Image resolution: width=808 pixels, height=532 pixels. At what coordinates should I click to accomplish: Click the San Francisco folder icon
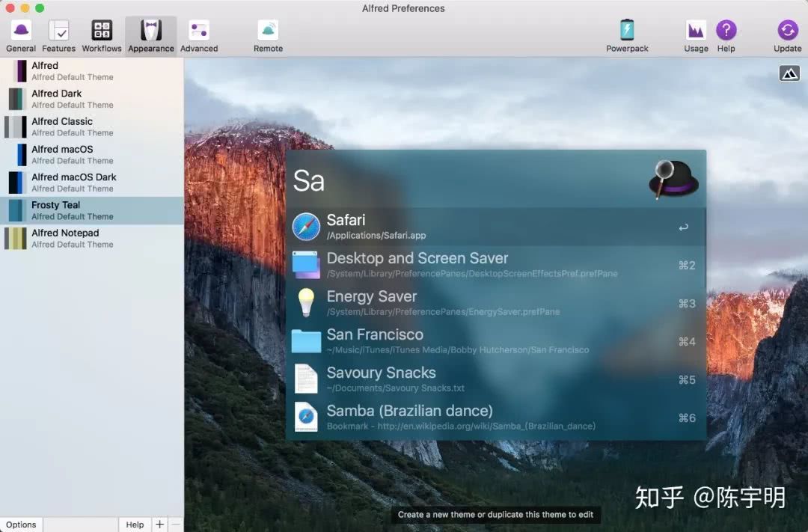(x=306, y=341)
